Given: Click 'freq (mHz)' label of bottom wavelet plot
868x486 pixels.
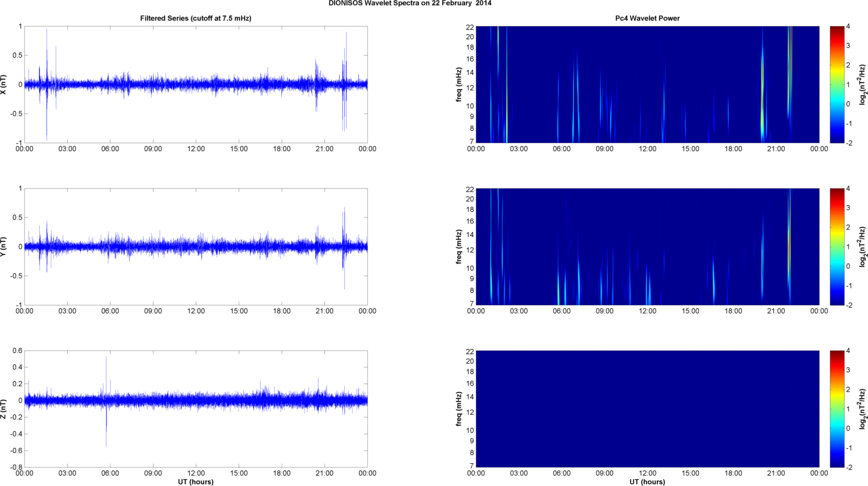Looking at the screenshot, I should pos(459,409).
